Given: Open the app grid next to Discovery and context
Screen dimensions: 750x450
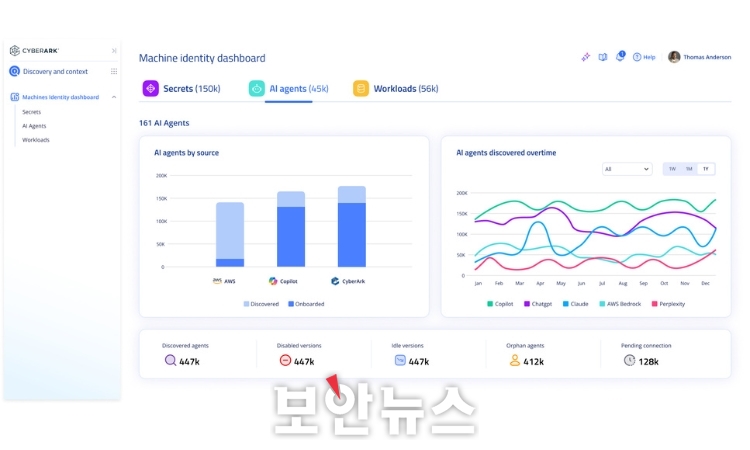Looking at the screenshot, I should [114, 71].
